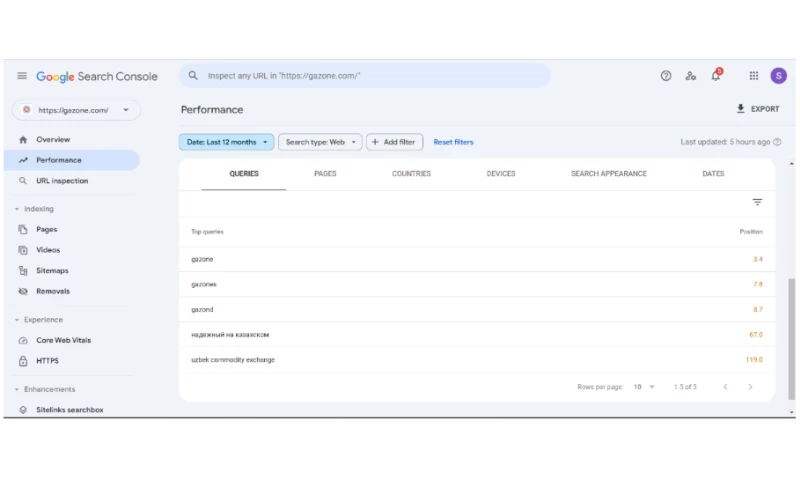The width and height of the screenshot is (800, 480).
Task: Click the Google Search Console logo
Action: tap(96, 77)
